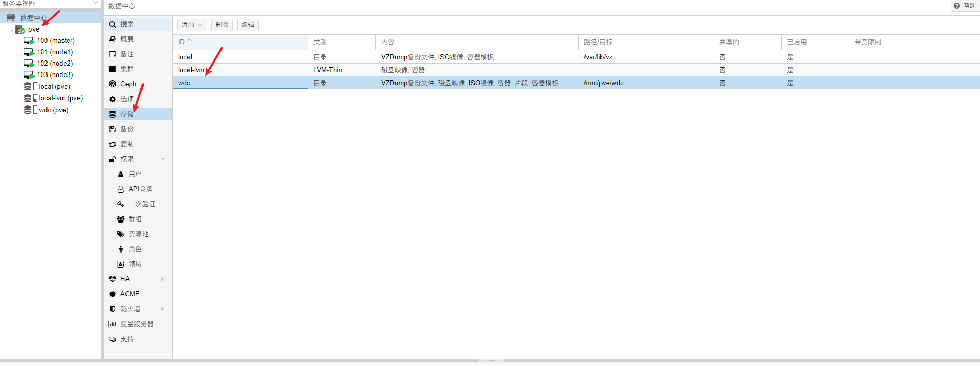
Task: Click the Remove storage button
Action: 222,25
